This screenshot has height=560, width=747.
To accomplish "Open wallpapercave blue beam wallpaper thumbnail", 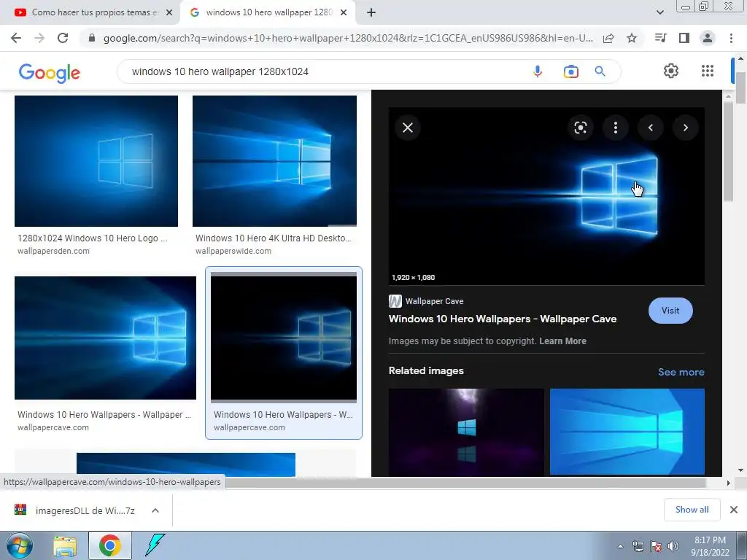I will click(105, 338).
